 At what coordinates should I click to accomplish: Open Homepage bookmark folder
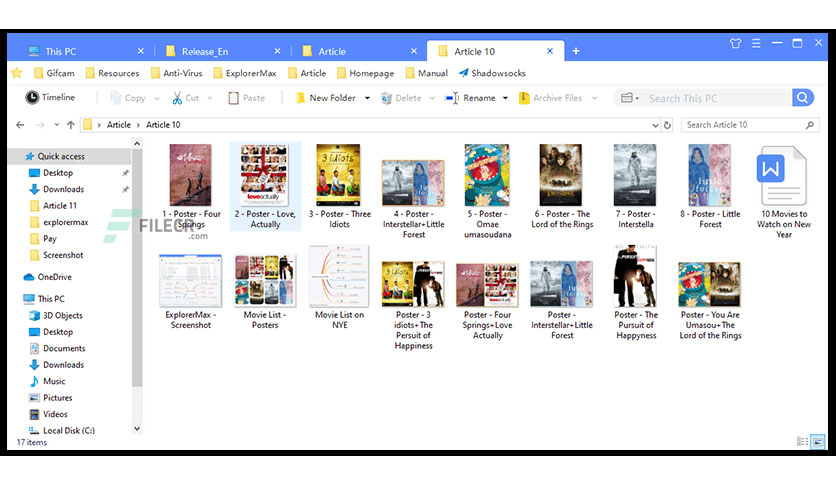[365, 73]
